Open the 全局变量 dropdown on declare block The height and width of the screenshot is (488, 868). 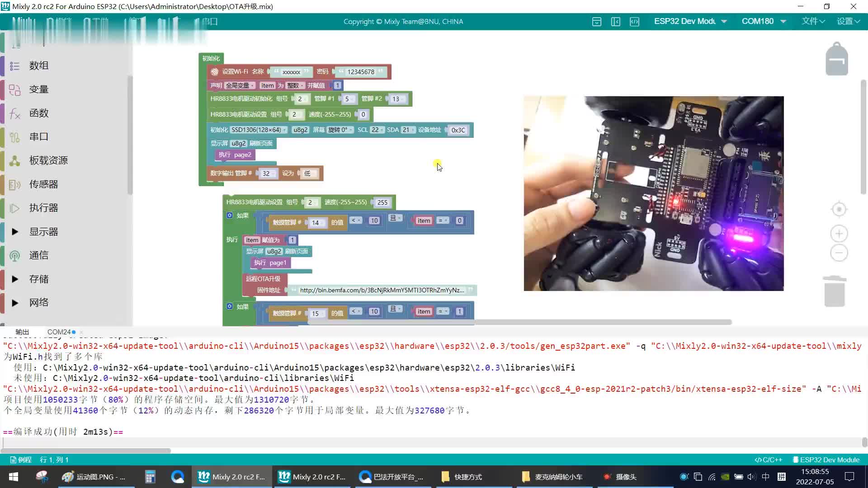click(x=240, y=85)
